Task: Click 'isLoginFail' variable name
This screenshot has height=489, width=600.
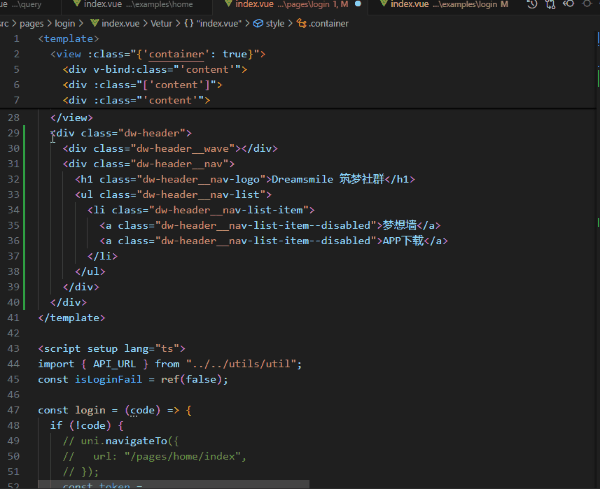Action: point(108,379)
